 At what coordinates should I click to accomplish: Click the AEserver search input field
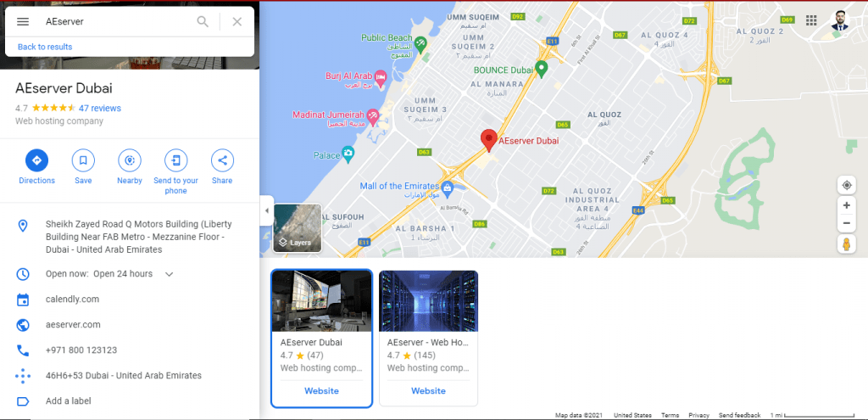114,21
